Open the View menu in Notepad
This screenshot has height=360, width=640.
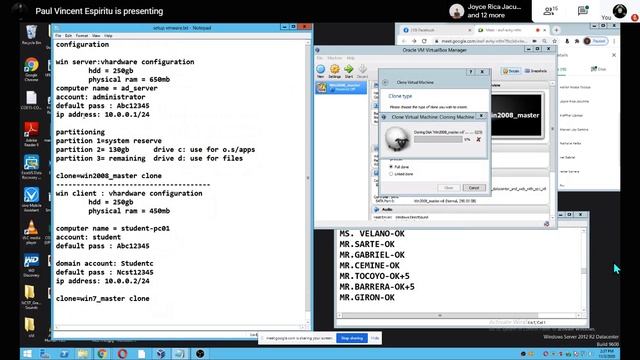point(96,36)
